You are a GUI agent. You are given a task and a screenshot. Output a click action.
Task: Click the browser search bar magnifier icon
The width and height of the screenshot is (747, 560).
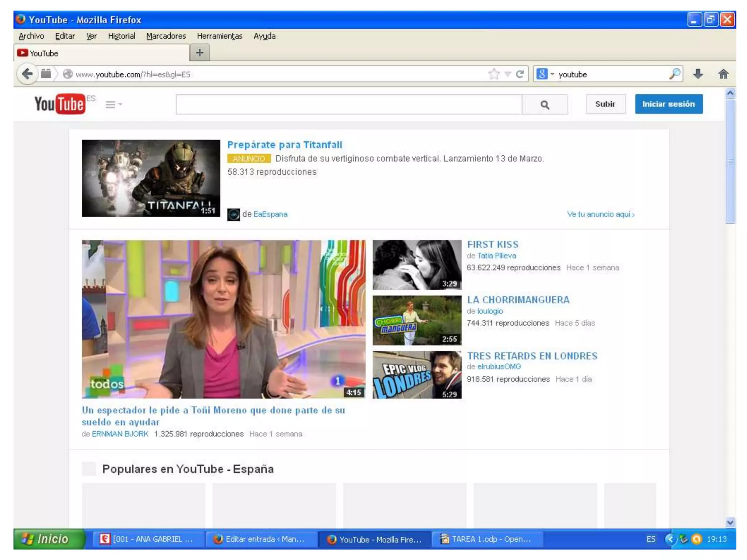tap(674, 74)
